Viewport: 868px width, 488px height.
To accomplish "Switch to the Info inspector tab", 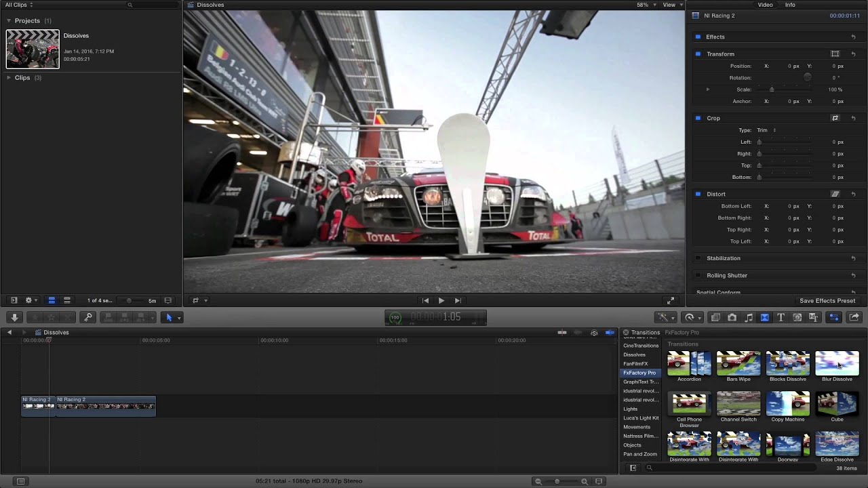I will coord(790,5).
